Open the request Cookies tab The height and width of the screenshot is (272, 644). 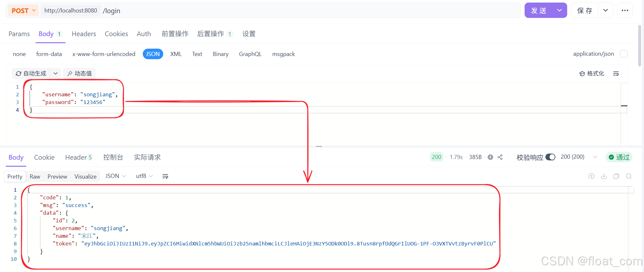click(117, 34)
